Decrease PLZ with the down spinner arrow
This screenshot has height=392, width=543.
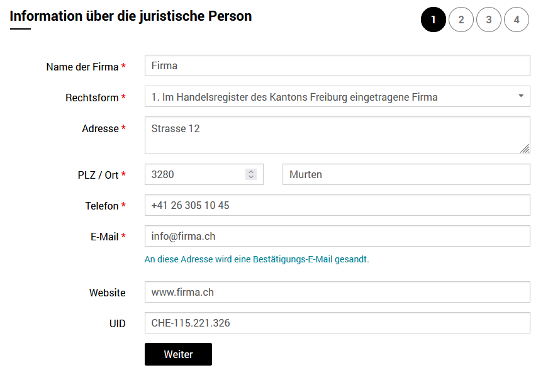pyautogui.click(x=251, y=178)
